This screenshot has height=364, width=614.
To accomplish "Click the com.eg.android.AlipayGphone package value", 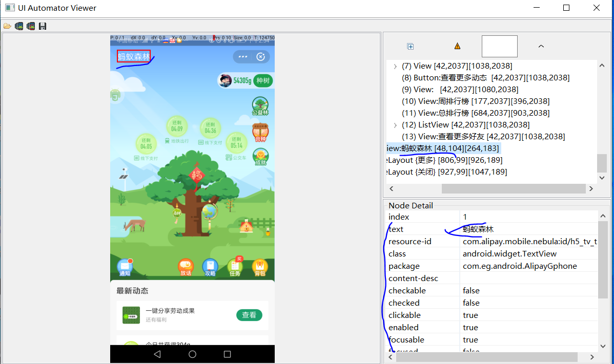I will click(x=520, y=266).
